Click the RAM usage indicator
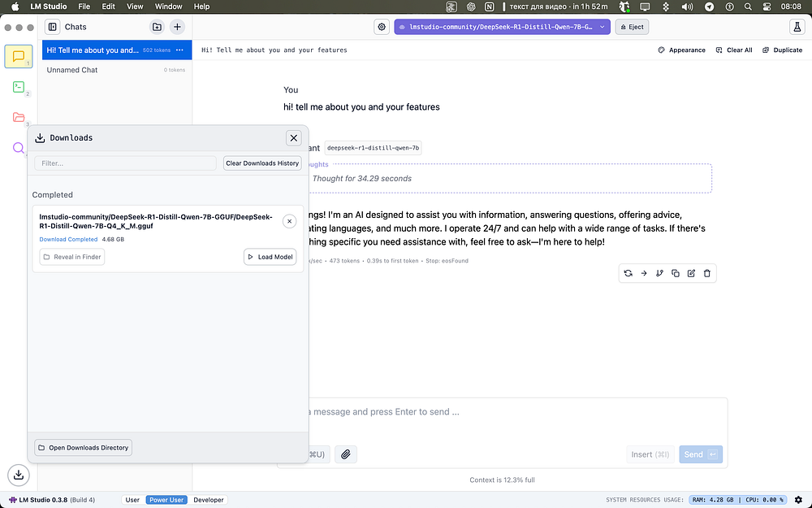This screenshot has width=812, height=508. pyautogui.click(x=713, y=500)
